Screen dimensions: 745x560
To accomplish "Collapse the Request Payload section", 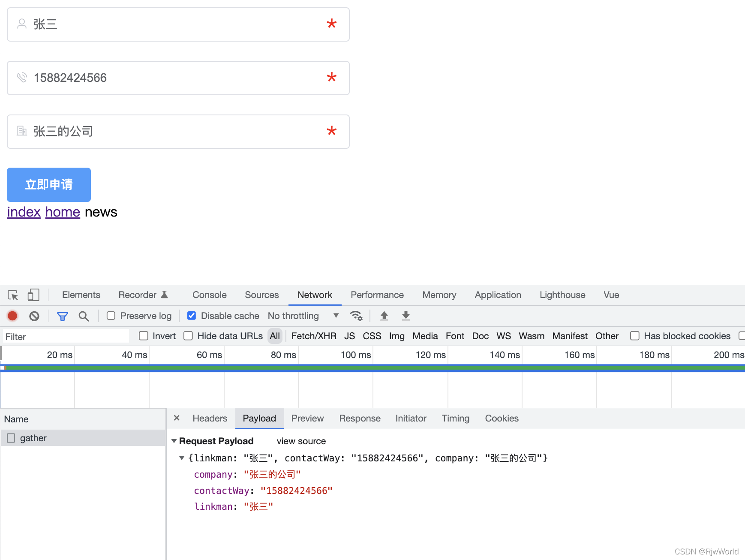I will (x=174, y=441).
